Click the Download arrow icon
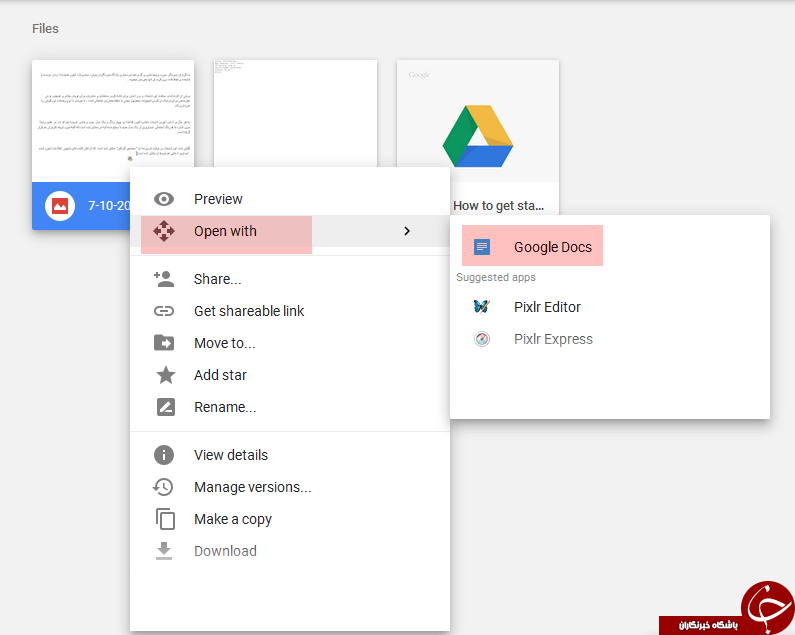This screenshot has height=635, width=795. pyautogui.click(x=164, y=551)
